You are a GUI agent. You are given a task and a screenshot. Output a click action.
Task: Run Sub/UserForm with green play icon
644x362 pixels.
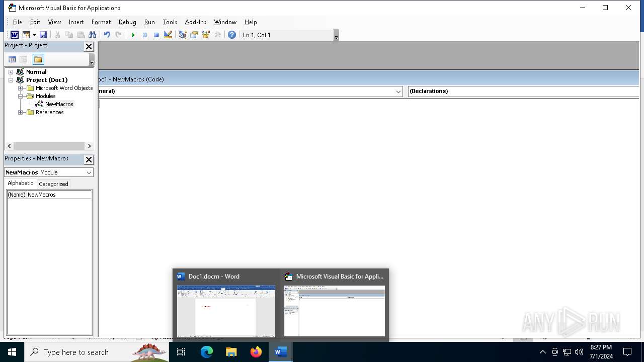click(133, 35)
